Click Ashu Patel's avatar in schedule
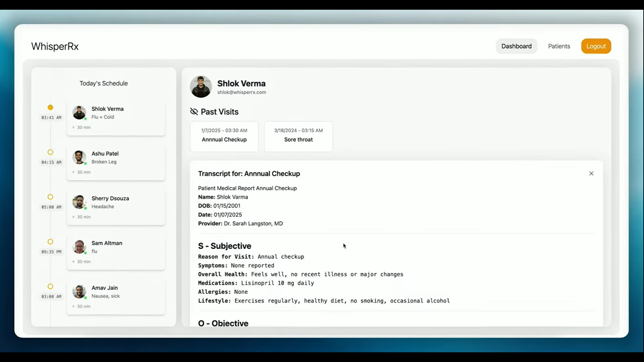The width and height of the screenshot is (644, 362). (79, 157)
